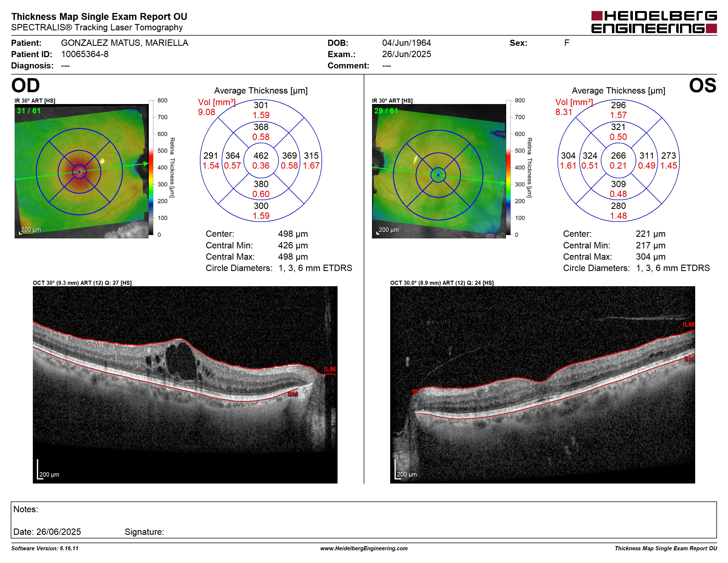This screenshot has width=728, height=563.
Task: Click the OS retina thickness color scale
Action: (508, 168)
